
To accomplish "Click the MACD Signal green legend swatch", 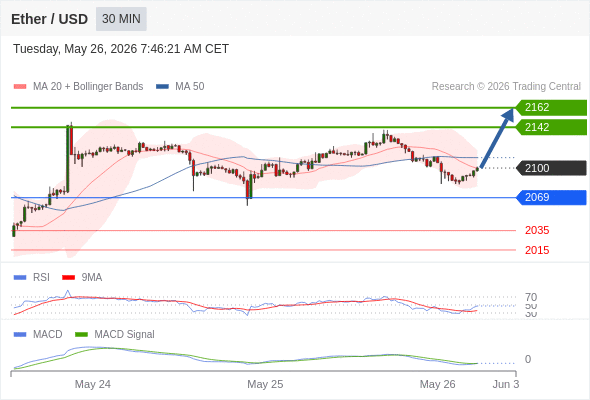I will click(81, 335).
